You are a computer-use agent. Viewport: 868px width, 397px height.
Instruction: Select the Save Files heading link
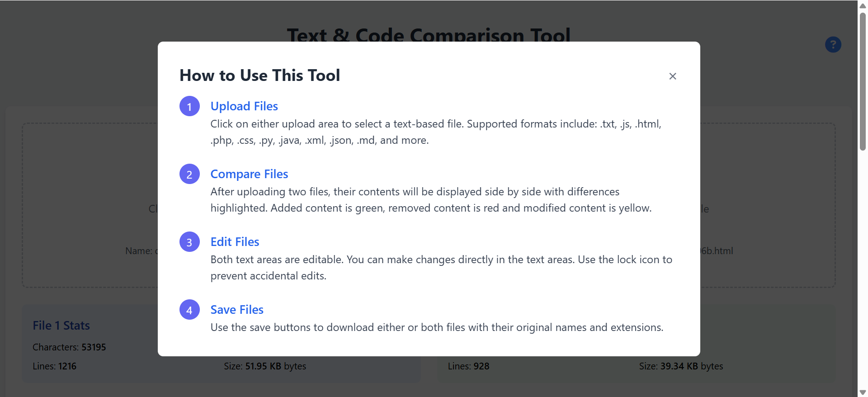[237, 309]
